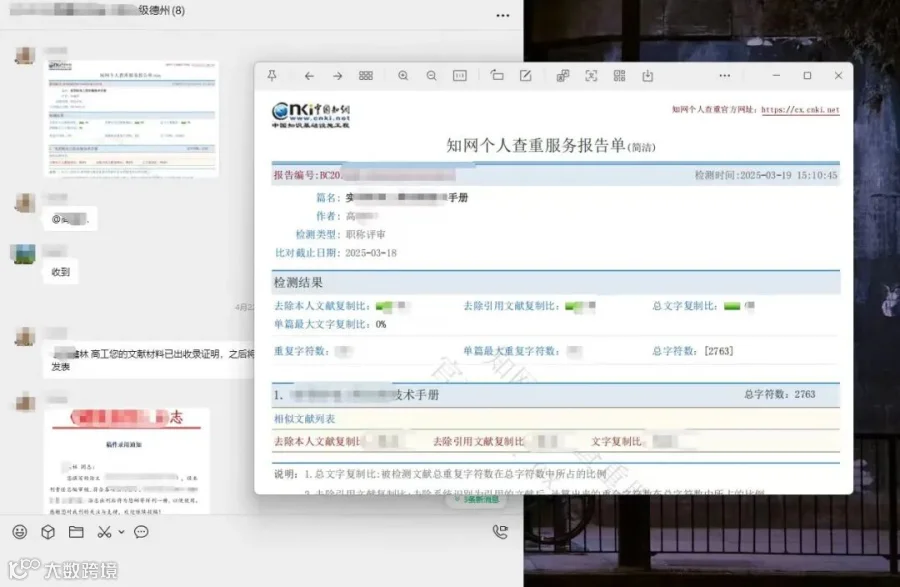Expand screenshot options arrow beside scissors
This screenshot has height=587, width=900.
tap(121, 532)
